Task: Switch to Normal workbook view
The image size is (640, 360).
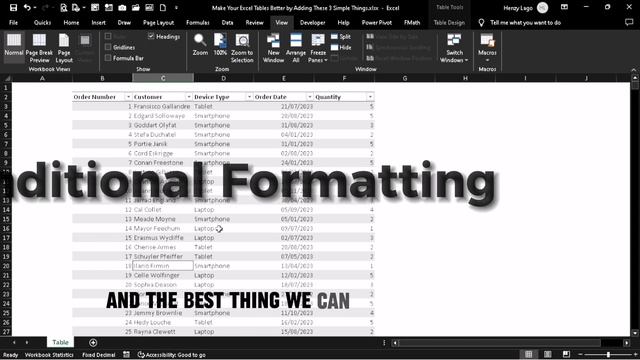Action: [x=14, y=47]
